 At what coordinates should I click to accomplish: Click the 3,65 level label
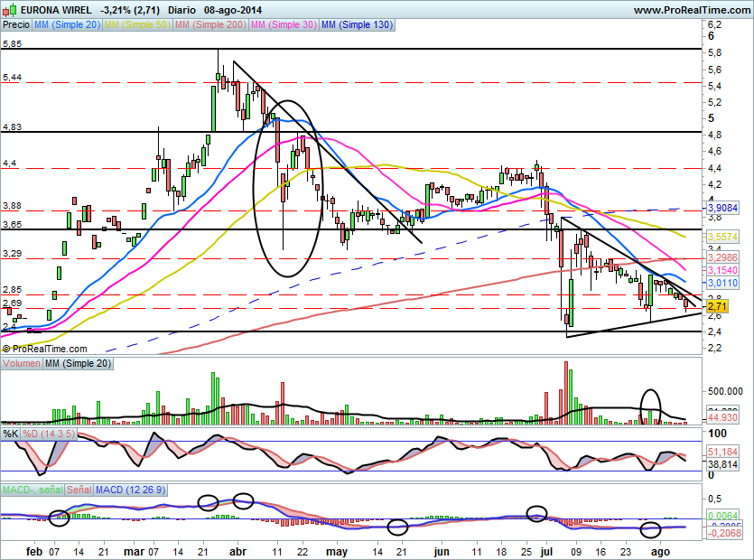(12, 225)
